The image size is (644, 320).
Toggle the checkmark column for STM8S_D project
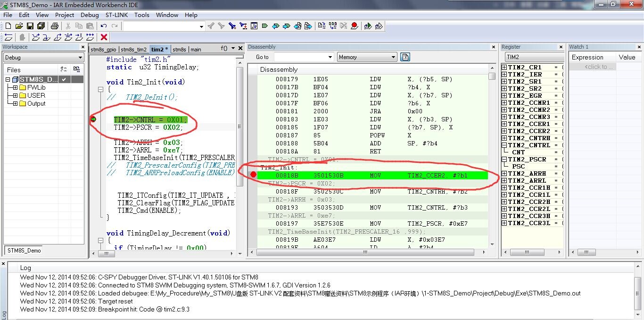(x=65, y=79)
